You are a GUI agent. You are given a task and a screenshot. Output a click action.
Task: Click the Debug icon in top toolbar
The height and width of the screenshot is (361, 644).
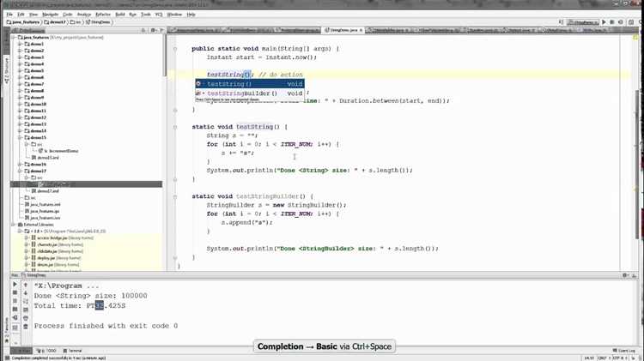click(612, 22)
